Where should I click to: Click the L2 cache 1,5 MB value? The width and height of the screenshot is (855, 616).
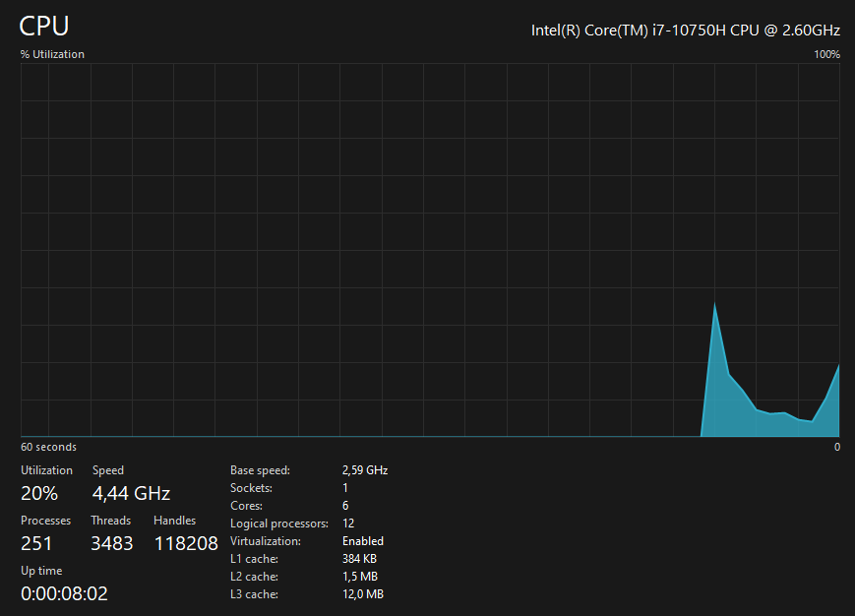tap(360, 577)
